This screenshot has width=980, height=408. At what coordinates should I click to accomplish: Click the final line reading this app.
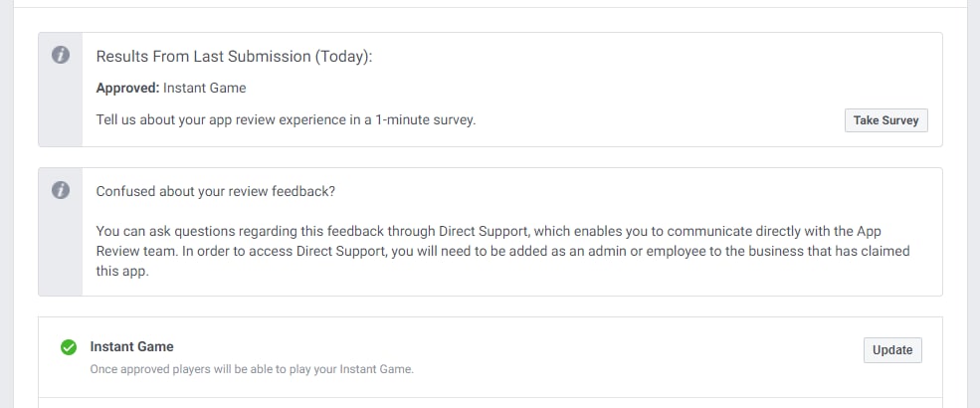tap(122, 270)
